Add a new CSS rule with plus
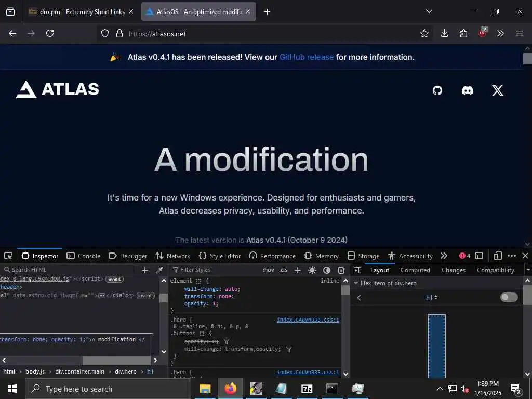Image resolution: width=532 pixels, height=399 pixels. (298, 270)
